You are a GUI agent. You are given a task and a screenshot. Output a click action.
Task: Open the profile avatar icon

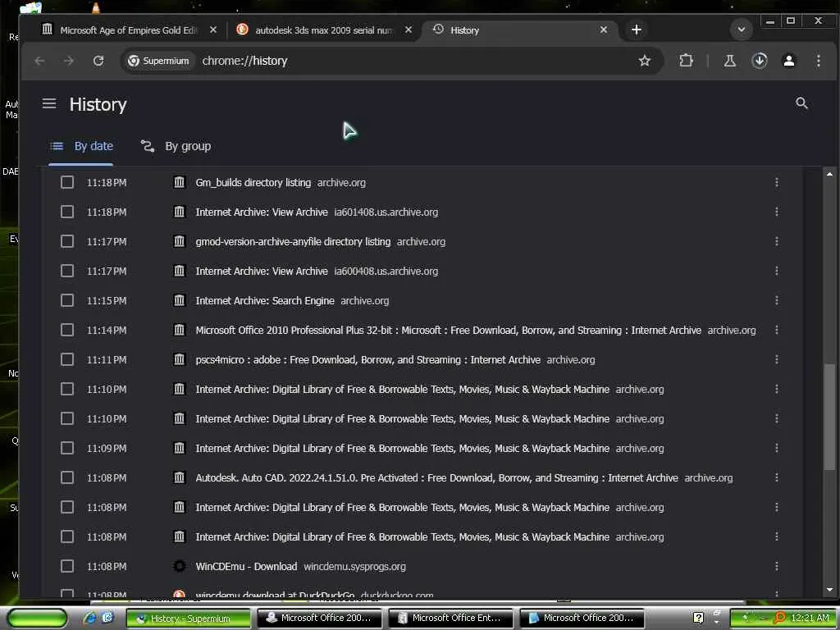pyautogui.click(x=788, y=61)
